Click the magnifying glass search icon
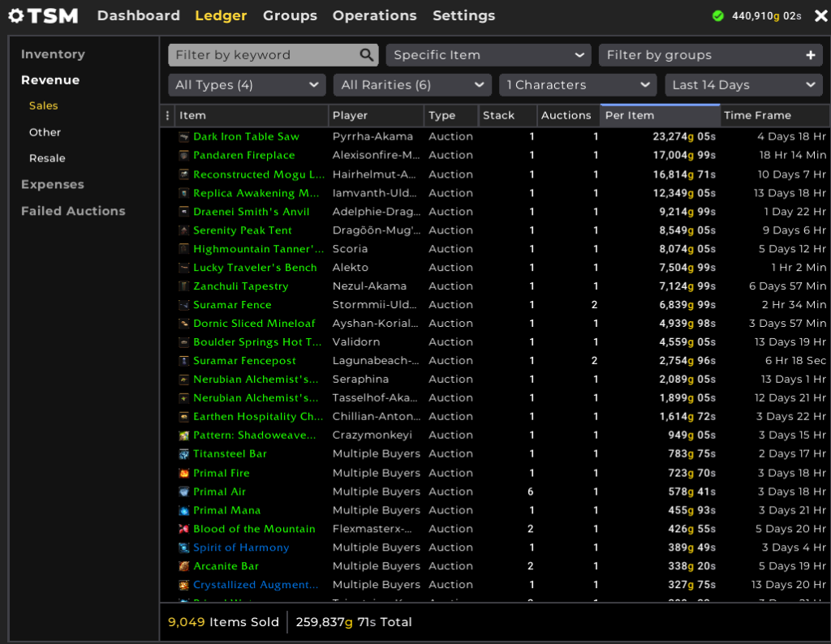This screenshot has height=644, width=831. [366, 55]
